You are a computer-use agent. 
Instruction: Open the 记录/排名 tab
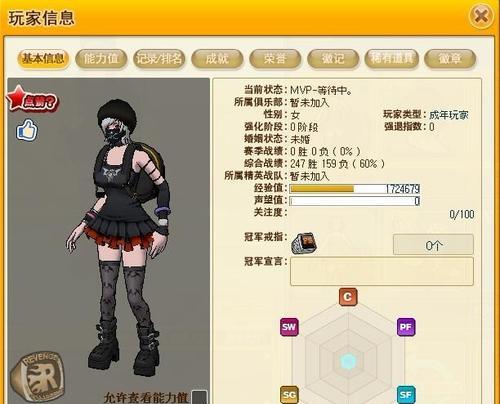click(159, 59)
